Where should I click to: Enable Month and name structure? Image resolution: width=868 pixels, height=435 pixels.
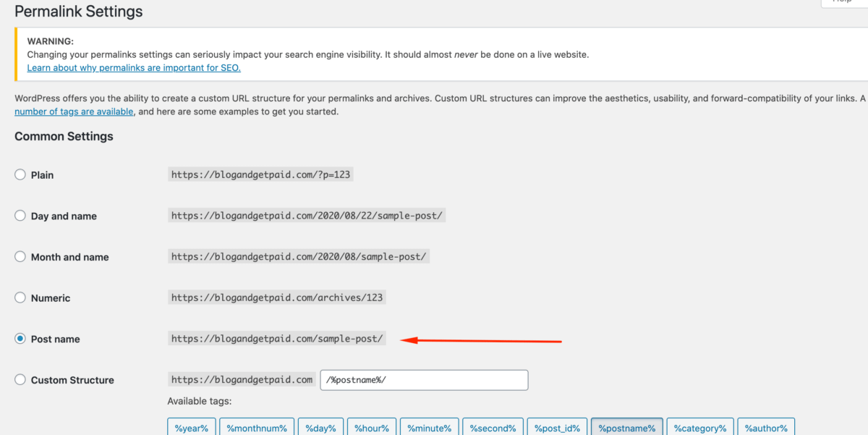point(20,257)
